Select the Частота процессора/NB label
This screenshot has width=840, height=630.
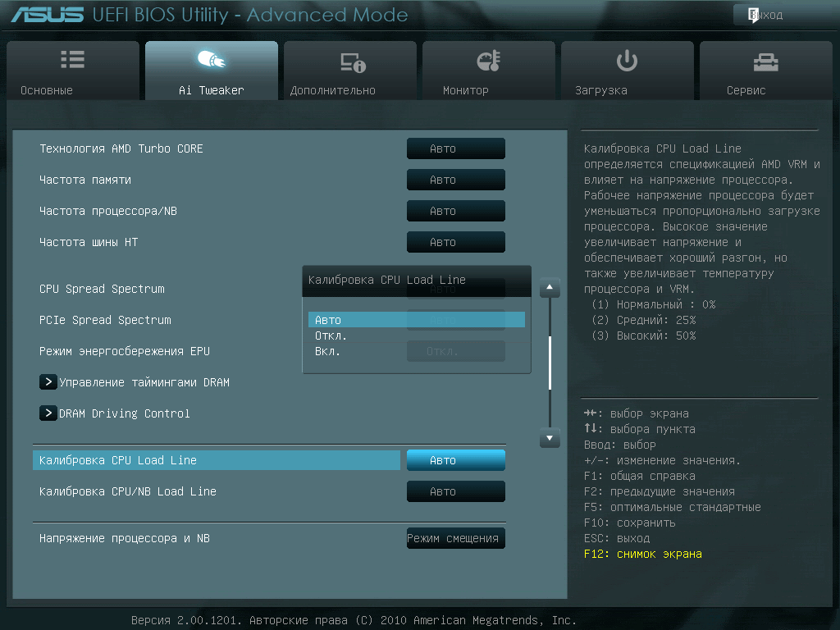[x=108, y=211]
